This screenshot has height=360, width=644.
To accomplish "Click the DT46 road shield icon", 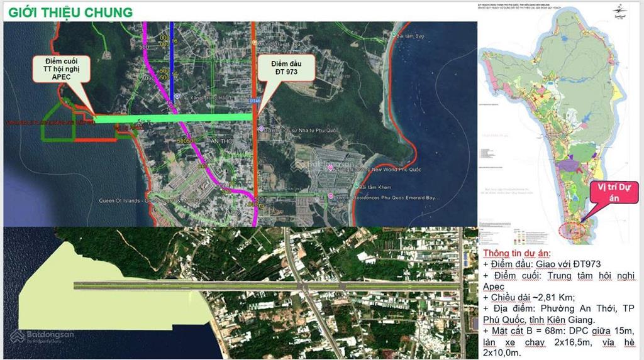I will 254,100.
